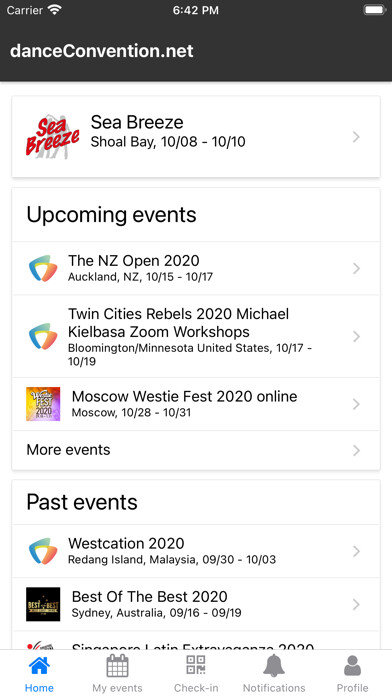Open Twin Cities Rebels 2020 Zoom Workshops event

point(196,336)
